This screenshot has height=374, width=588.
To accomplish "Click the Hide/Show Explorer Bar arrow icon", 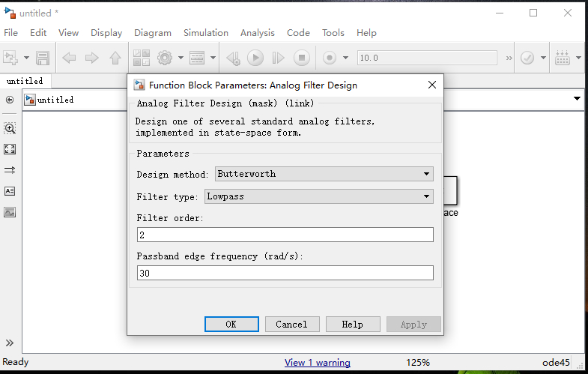I will point(10,100).
